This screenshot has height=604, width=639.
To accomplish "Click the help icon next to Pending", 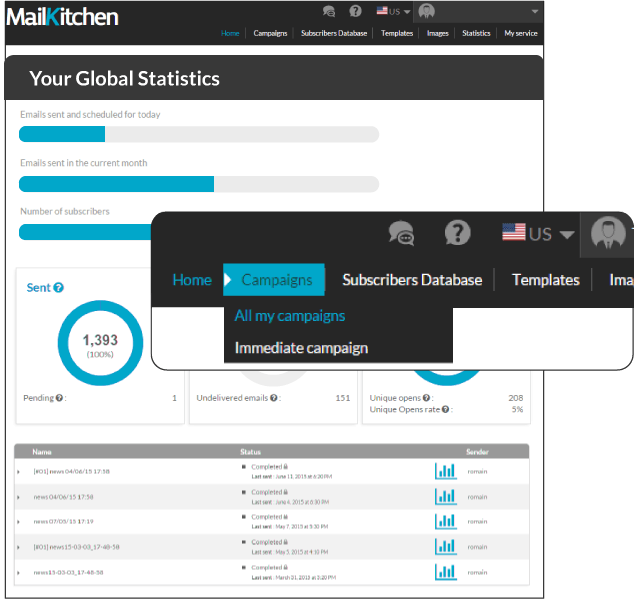I will pos(59,398).
